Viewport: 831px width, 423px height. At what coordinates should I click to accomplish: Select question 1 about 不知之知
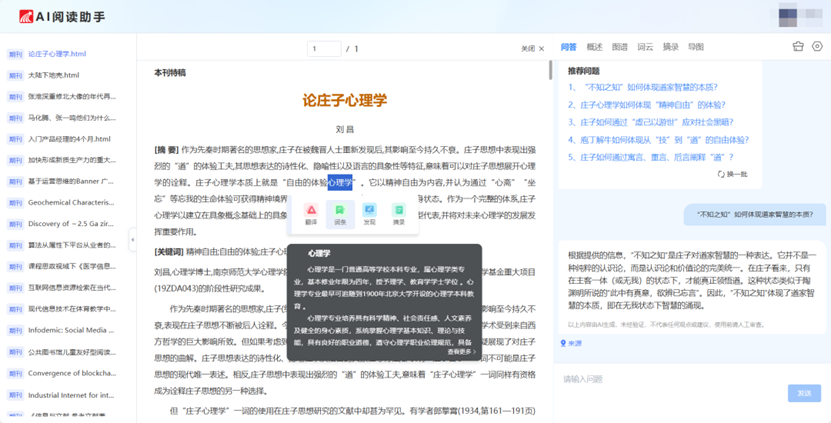point(643,87)
